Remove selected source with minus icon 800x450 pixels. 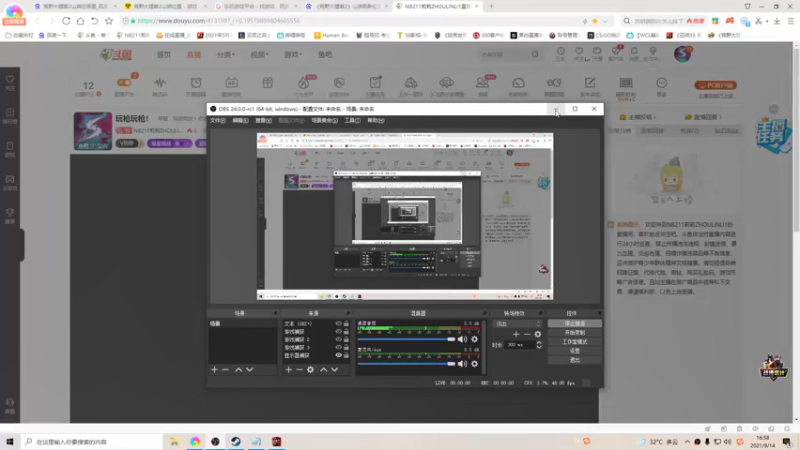pyautogui.click(x=299, y=369)
